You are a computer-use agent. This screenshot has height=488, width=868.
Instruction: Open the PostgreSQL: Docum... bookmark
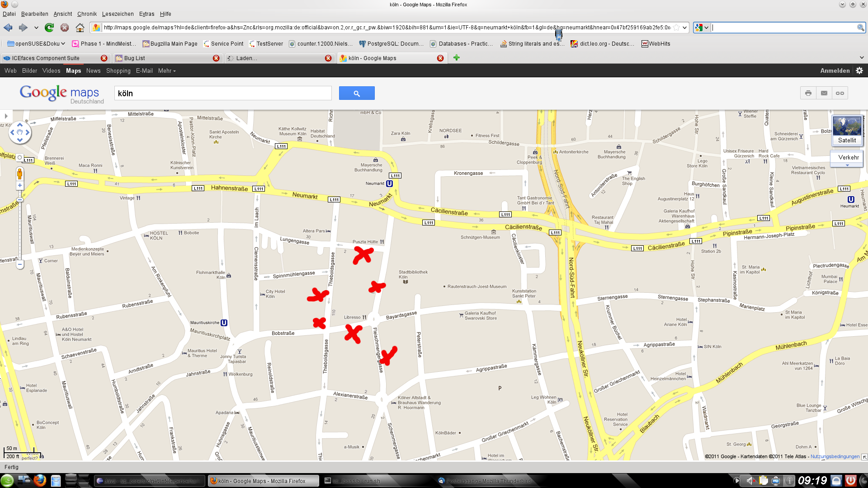click(x=392, y=44)
